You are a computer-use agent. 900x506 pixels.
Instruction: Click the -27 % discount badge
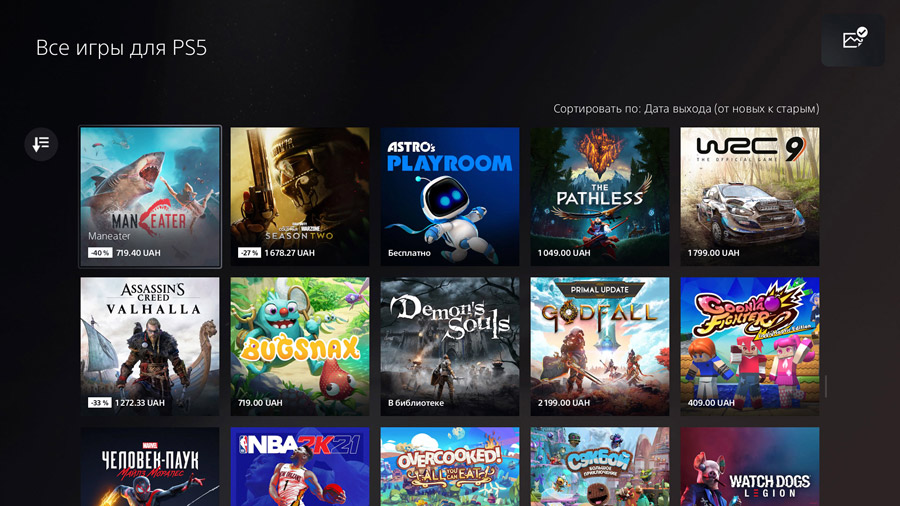(x=249, y=252)
